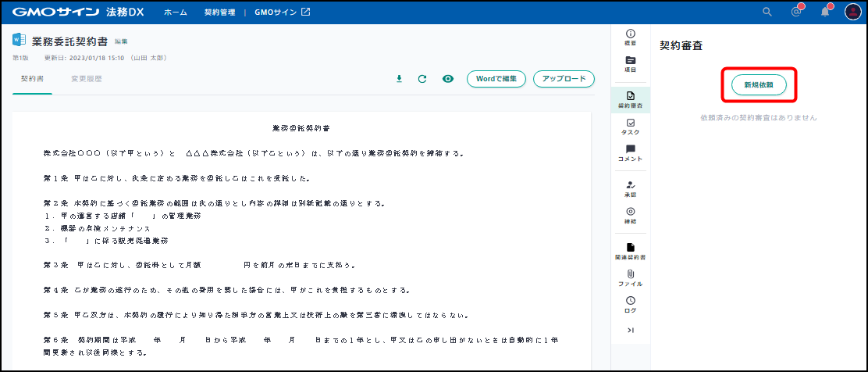
Task: Click the 編集 link beside the title
Action: 121,41
